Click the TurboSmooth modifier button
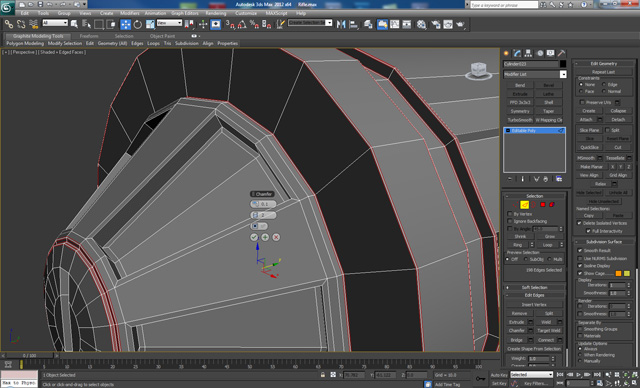The width and height of the screenshot is (640, 388). [x=520, y=120]
